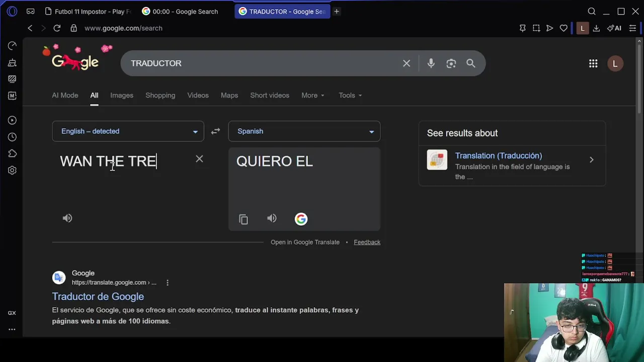Start voice search with microphone

click(x=431, y=63)
